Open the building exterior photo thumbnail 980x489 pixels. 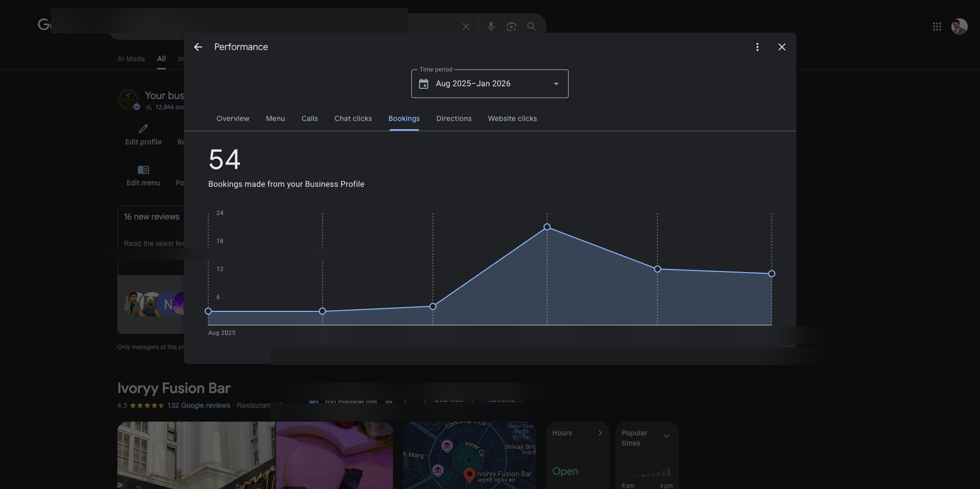pos(196,455)
